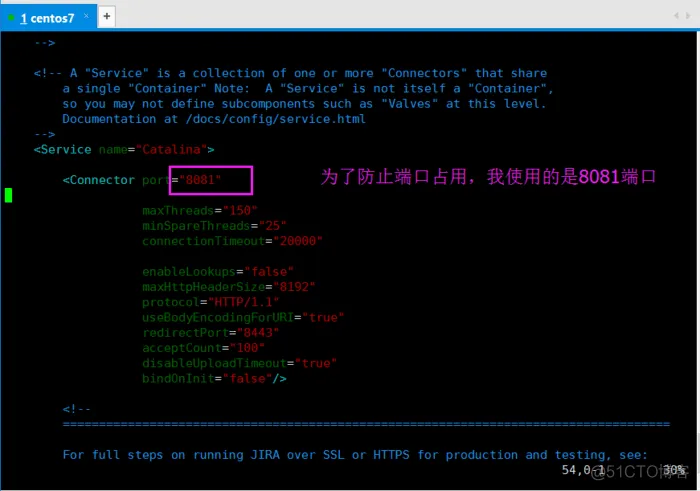
Task: Click the green connection status dot on the centos7 tab
Action: 12,18
